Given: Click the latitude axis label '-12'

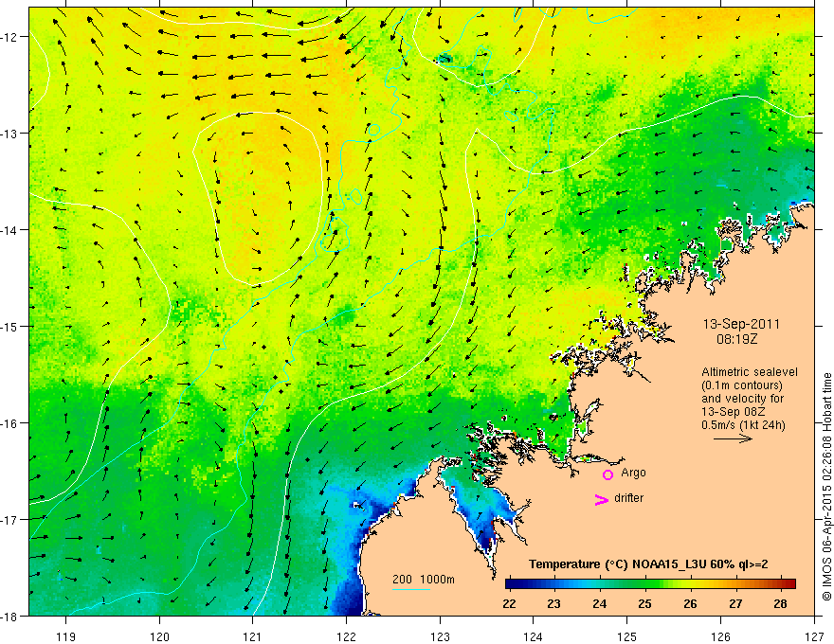Looking at the screenshot, I should coord(9,37).
